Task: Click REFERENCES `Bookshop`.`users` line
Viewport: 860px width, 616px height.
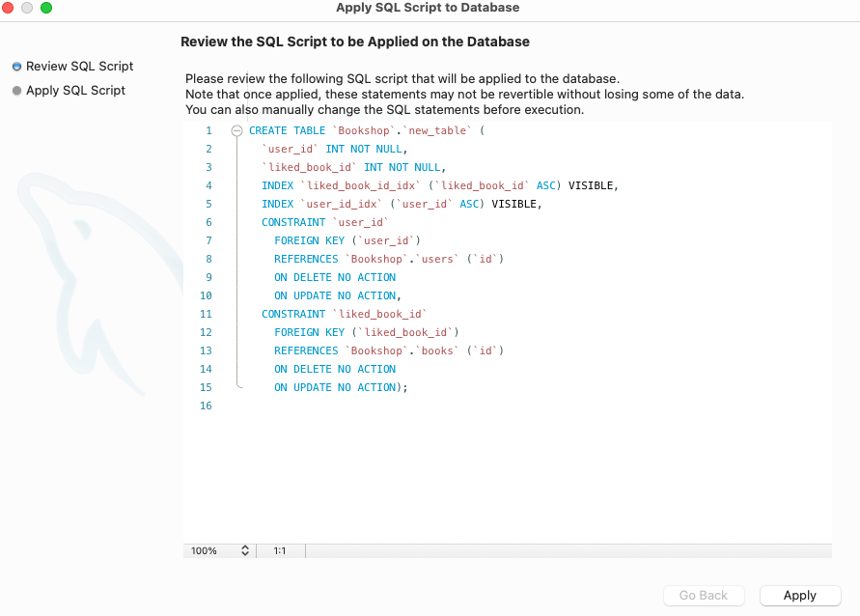Action: point(389,259)
